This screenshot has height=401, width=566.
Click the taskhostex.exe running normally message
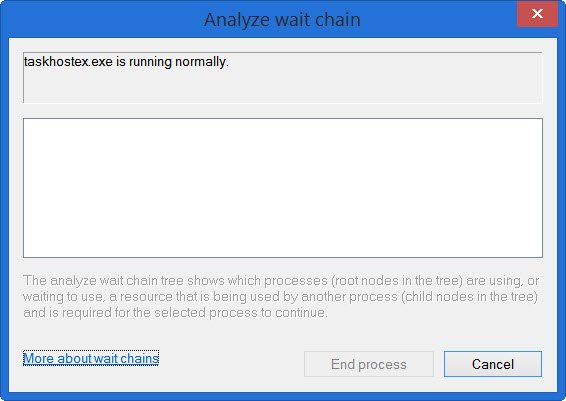[126, 62]
